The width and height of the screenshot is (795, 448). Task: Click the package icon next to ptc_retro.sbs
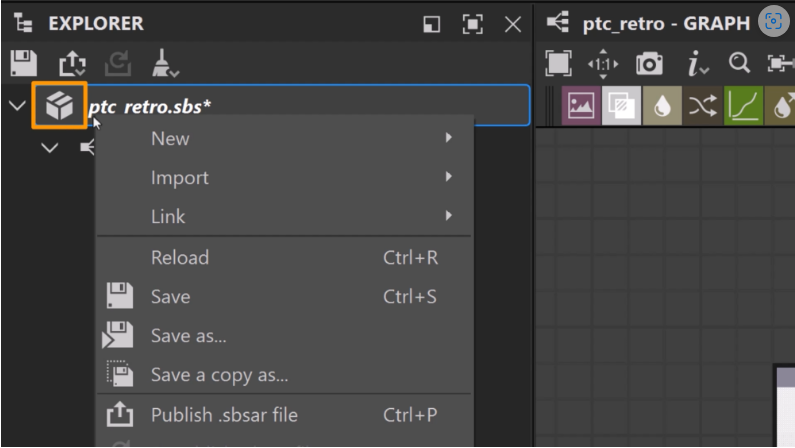(x=59, y=105)
